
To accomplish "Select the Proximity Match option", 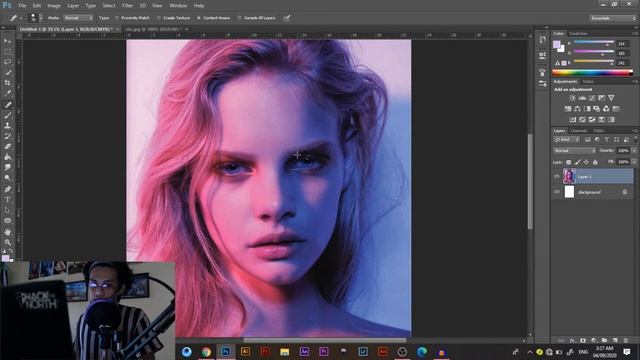I will [132, 18].
